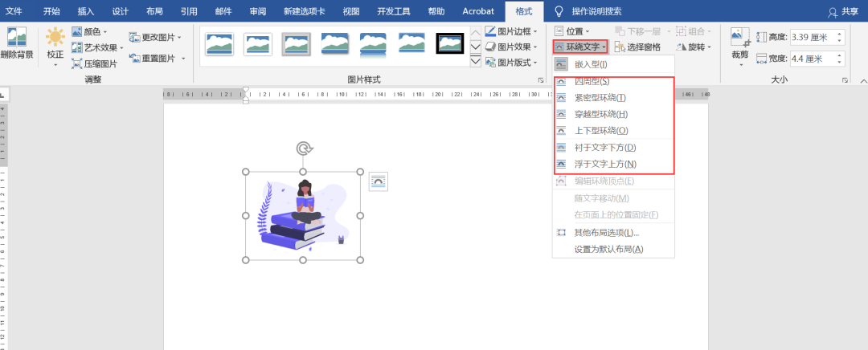Select the black thick frame picture style
The height and width of the screenshot is (350, 868).
pos(450,43)
